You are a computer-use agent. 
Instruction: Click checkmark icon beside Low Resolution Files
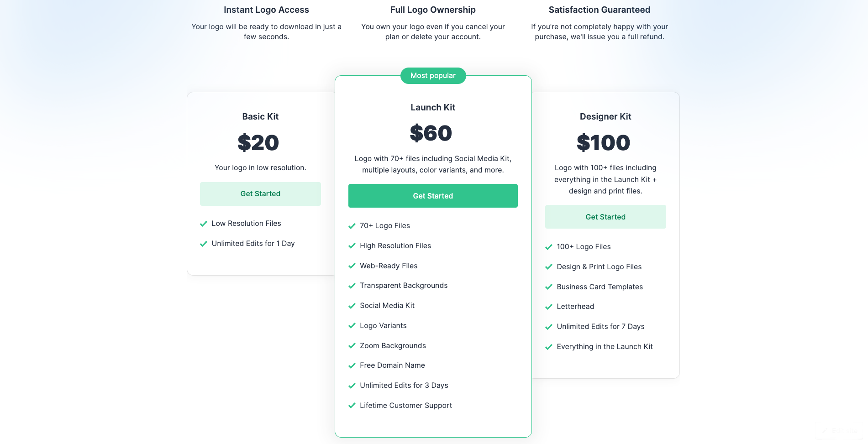[204, 224]
